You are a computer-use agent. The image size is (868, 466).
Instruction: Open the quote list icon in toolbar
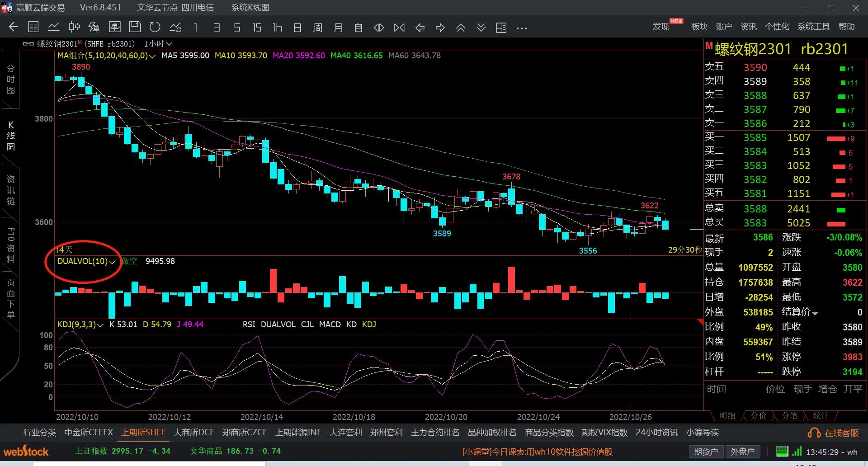pos(33,28)
